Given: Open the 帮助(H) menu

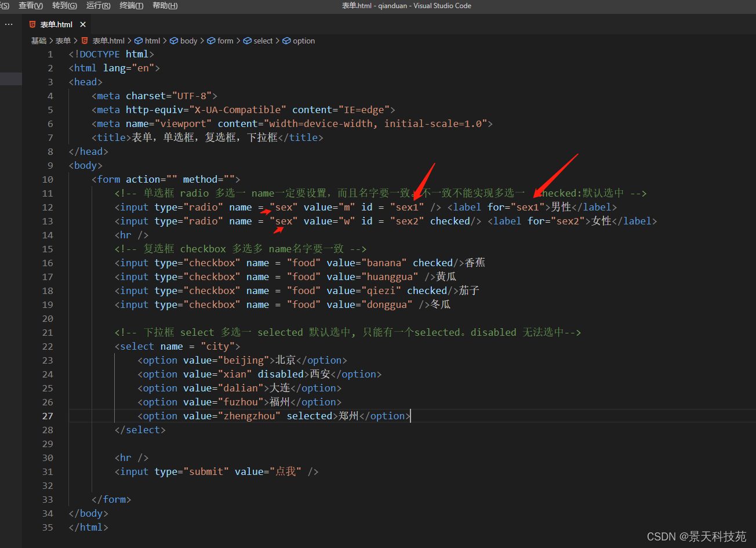Looking at the screenshot, I should (x=165, y=6).
